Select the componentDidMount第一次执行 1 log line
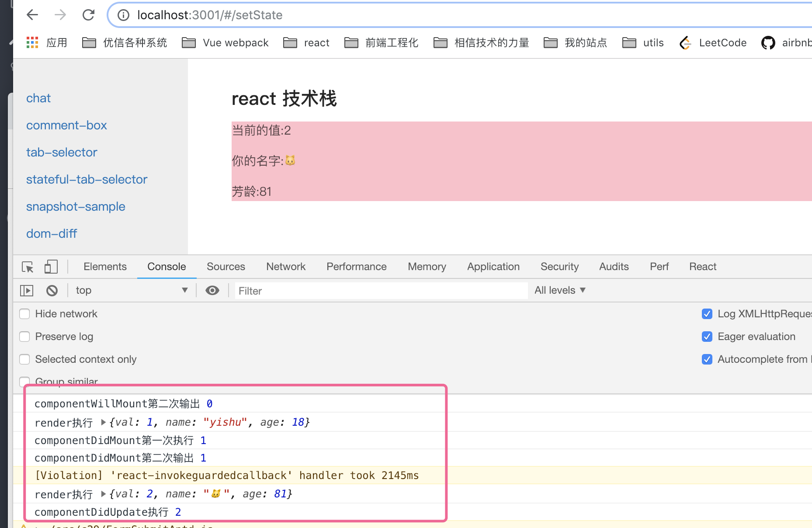The width and height of the screenshot is (812, 528). pos(120,440)
